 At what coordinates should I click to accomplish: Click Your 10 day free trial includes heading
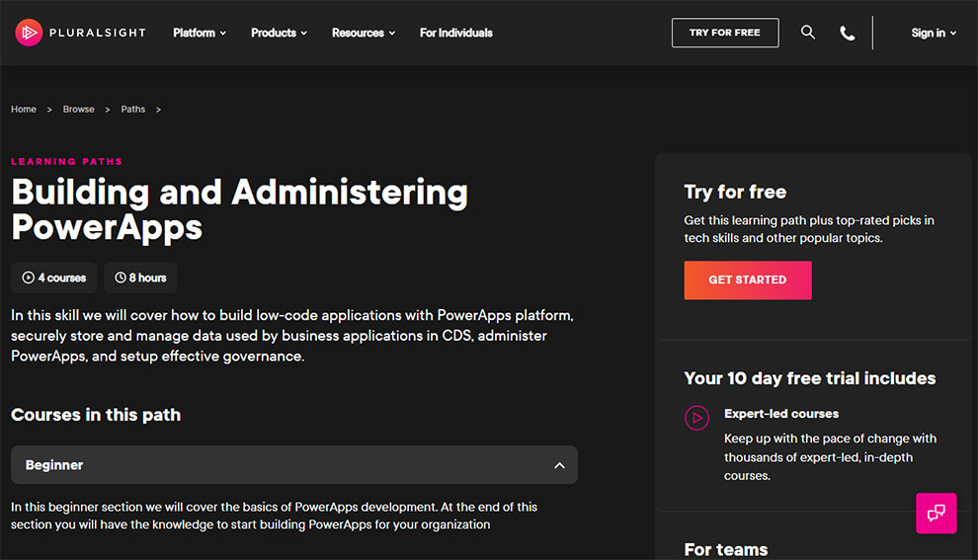tap(810, 378)
